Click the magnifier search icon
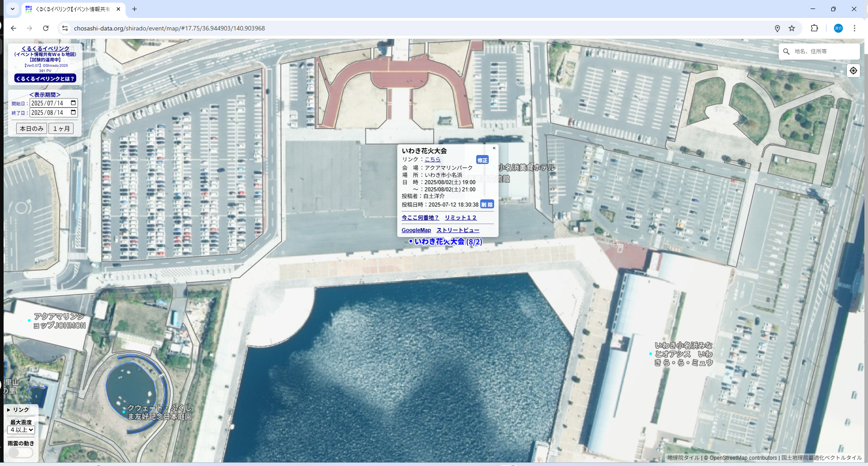 coord(786,52)
